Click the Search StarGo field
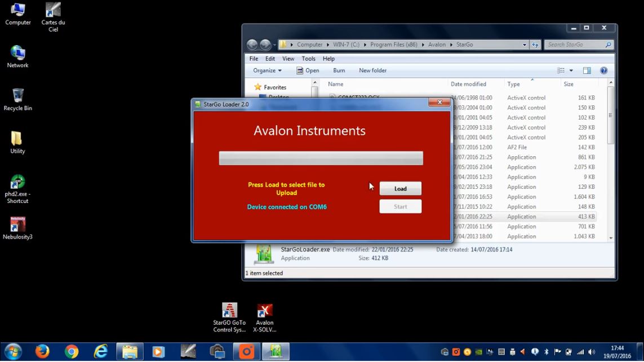The height and width of the screenshot is (362, 644). 579,45
